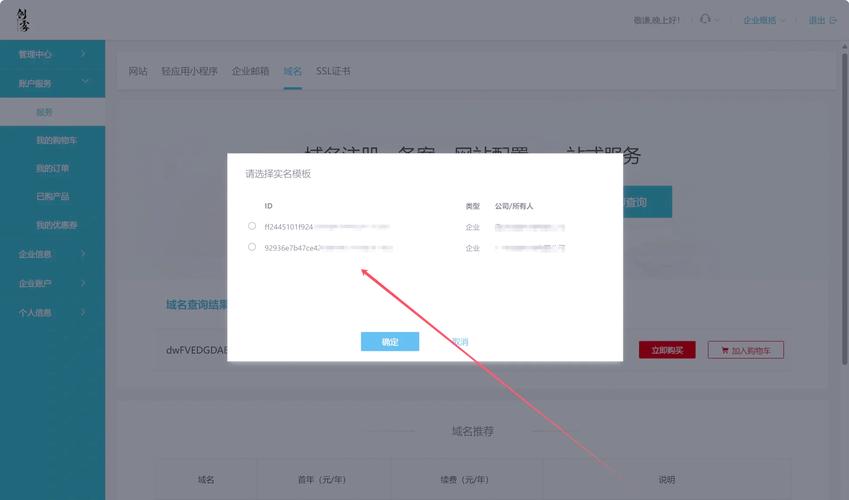
Task: Confirm the template with the 确定 button
Action: [x=390, y=342]
